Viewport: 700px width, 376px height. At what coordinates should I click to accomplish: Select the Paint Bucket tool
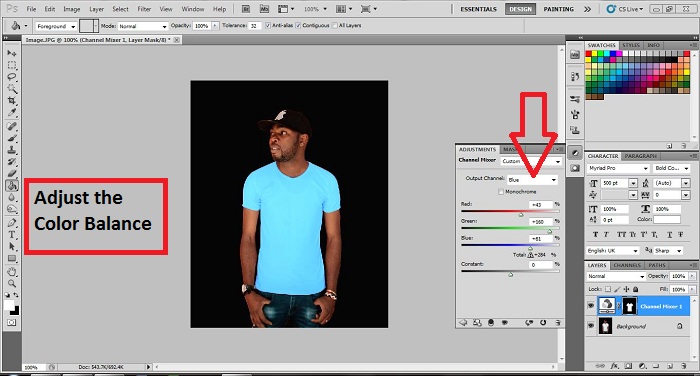pos(12,185)
